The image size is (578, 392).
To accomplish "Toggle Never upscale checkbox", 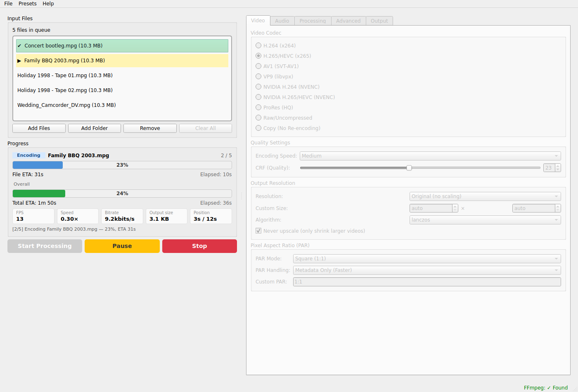I will tap(258, 231).
